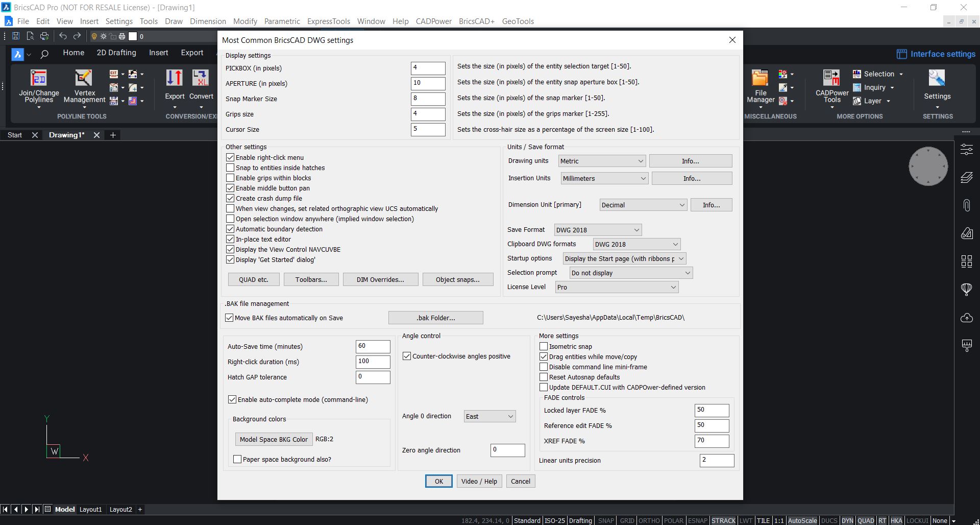Click the EXT polyline tool icon
Screen dimensions: 980x525
(x=114, y=74)
